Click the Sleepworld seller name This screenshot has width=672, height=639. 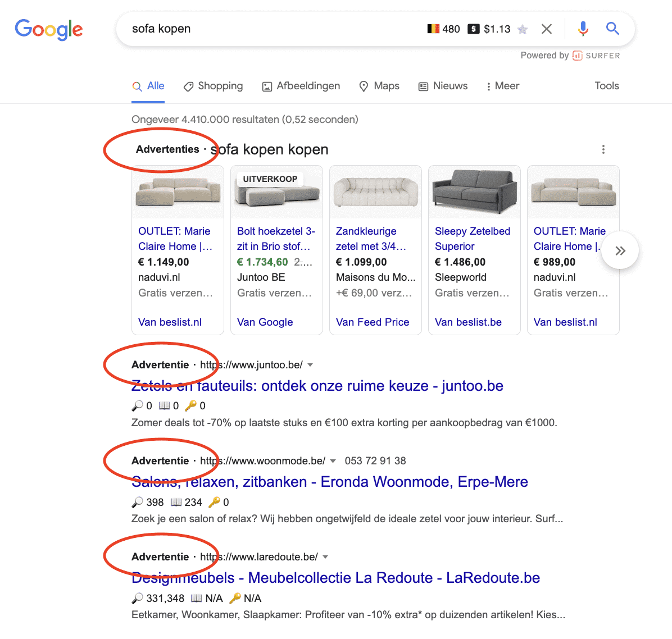461,277
